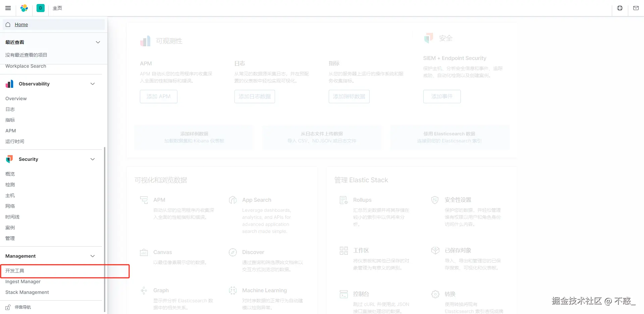This screenshot has height=314, width=644.
Task: Click the App Search icon
Action: 233,200
